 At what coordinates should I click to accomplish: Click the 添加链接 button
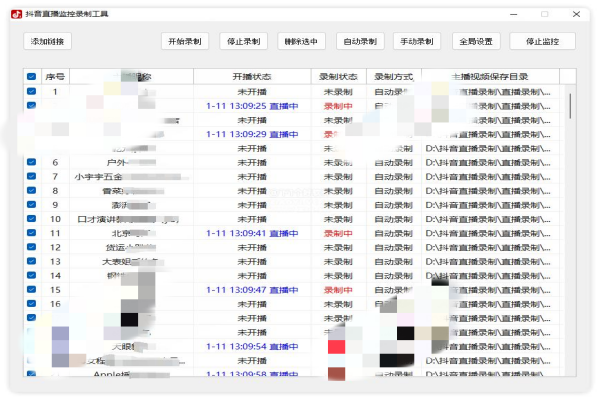[47, 42]
